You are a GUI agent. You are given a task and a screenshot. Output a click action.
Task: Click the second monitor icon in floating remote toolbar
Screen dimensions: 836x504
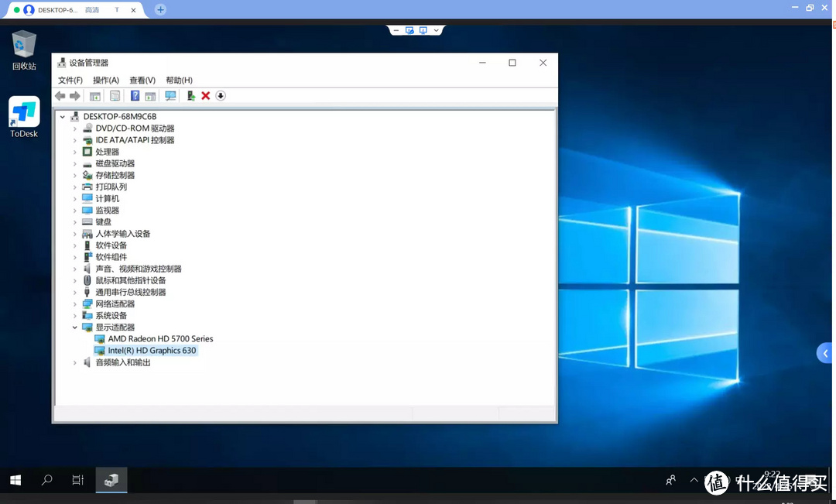pyautogui.click(x=423, y=30)
